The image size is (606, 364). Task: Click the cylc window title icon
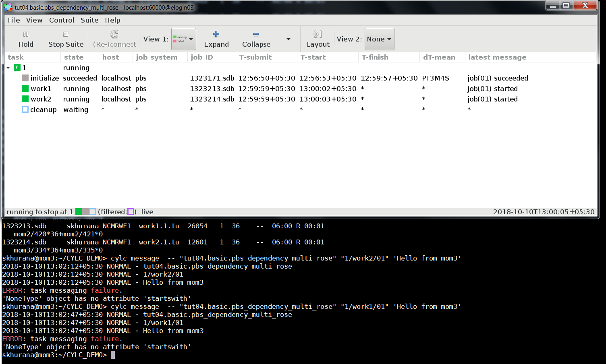8,7
